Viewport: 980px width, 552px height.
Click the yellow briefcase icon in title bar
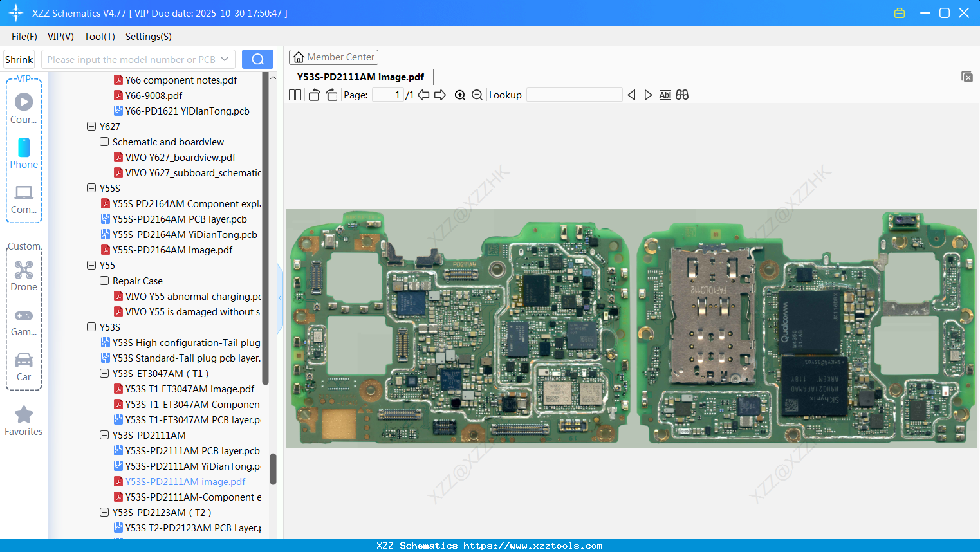pos(900,13)
